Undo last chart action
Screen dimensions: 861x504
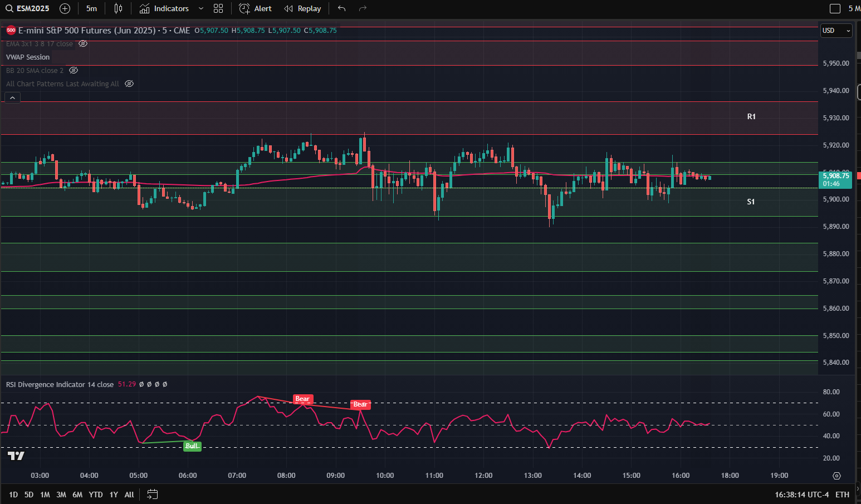tap(342, 8)
